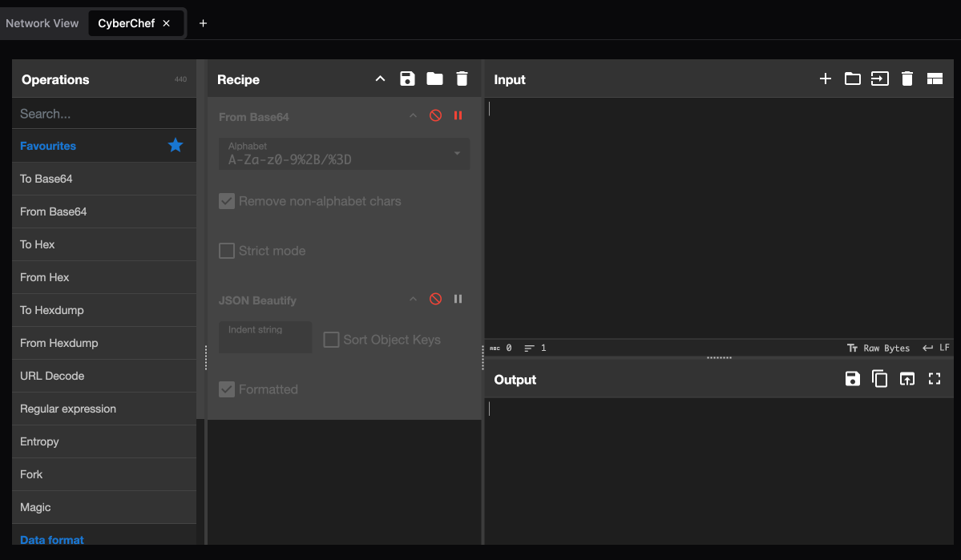Viewport: 961px width, 560px height.
Task: Select To Hexdump operation
Action: click(x=104, y=310)
